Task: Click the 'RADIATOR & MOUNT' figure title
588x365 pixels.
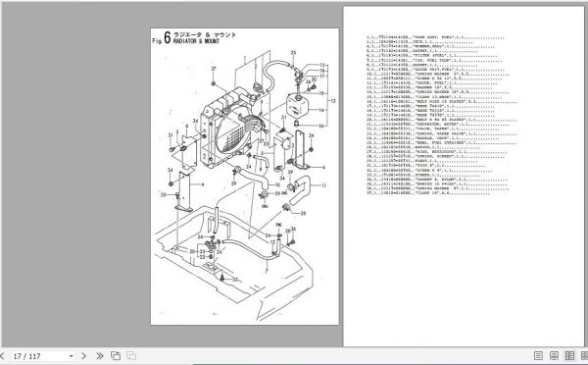Action: 196,41
